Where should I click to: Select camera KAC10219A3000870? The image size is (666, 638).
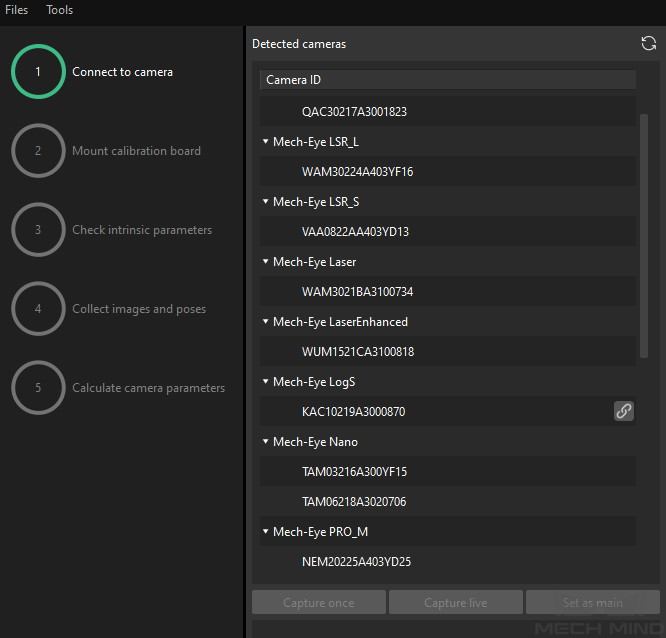pyautogui.click(x=448, y=411)
